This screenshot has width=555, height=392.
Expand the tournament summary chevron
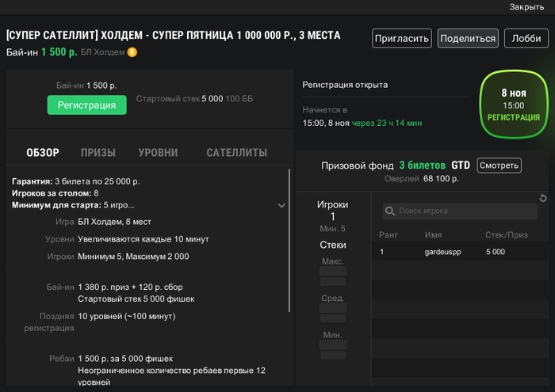point(281,205)
